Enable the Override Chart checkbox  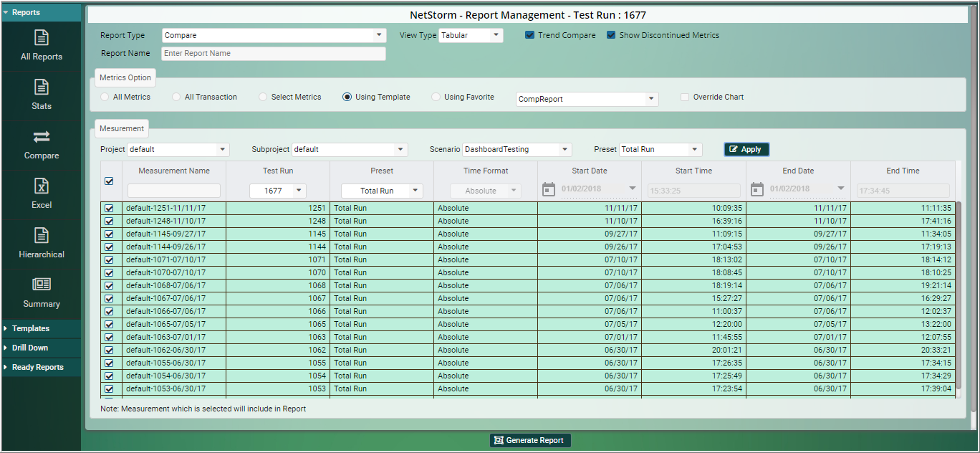click(x=685, y=97)
